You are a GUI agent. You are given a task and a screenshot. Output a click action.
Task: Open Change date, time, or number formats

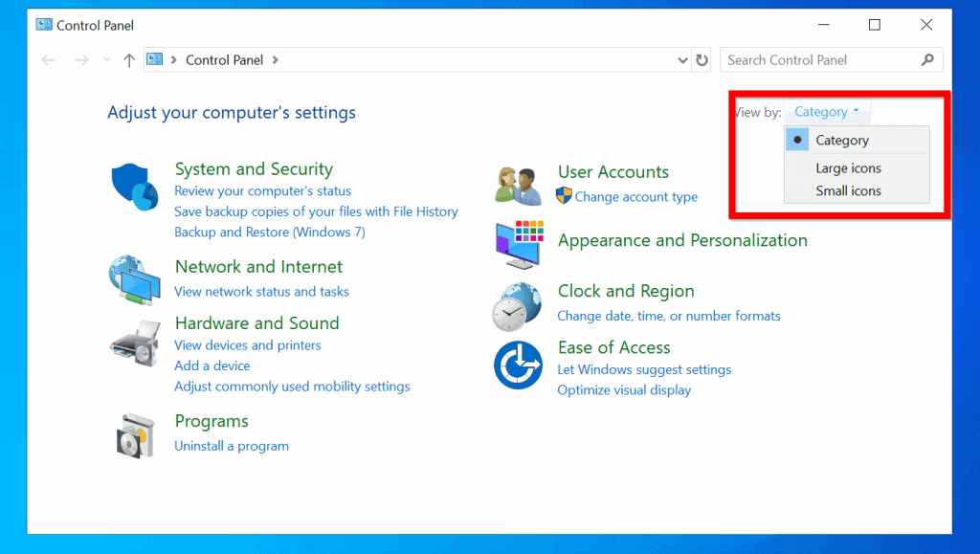tap(669, 316)
